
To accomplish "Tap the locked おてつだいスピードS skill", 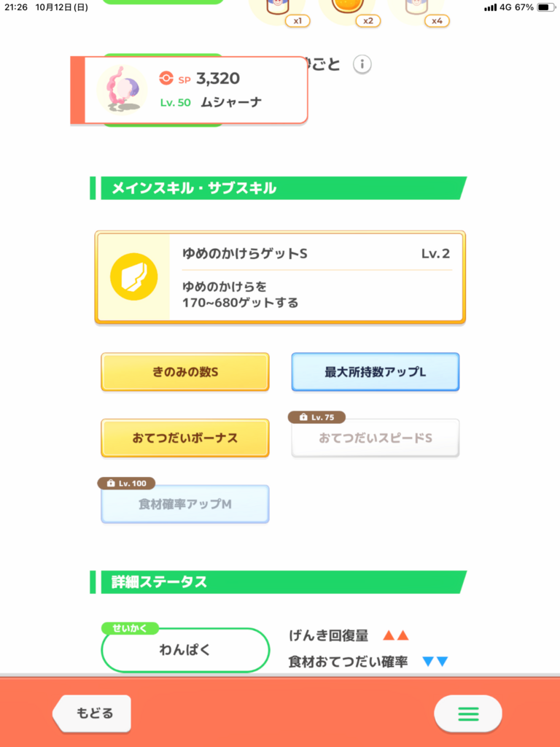I will 376,439.
